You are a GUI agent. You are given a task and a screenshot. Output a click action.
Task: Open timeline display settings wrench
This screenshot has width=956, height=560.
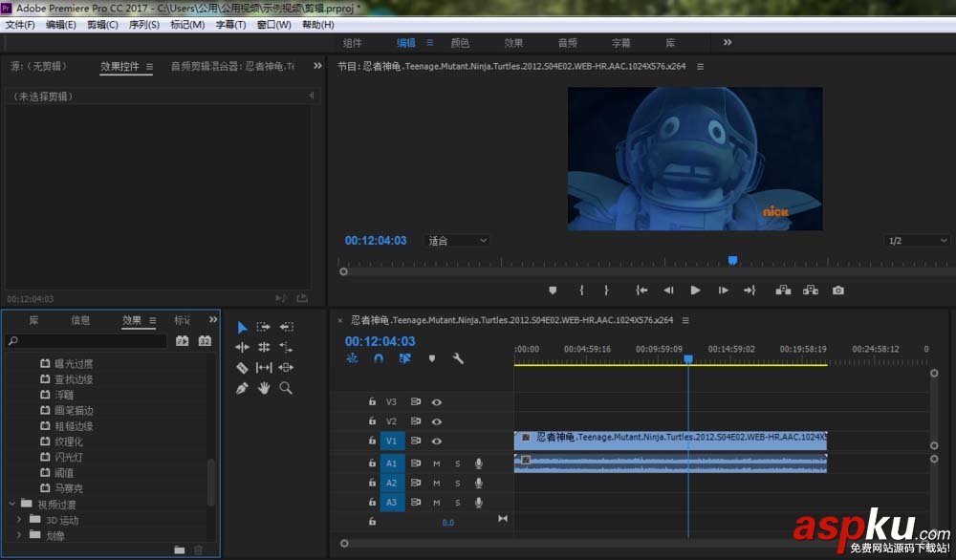coord(458,358)
